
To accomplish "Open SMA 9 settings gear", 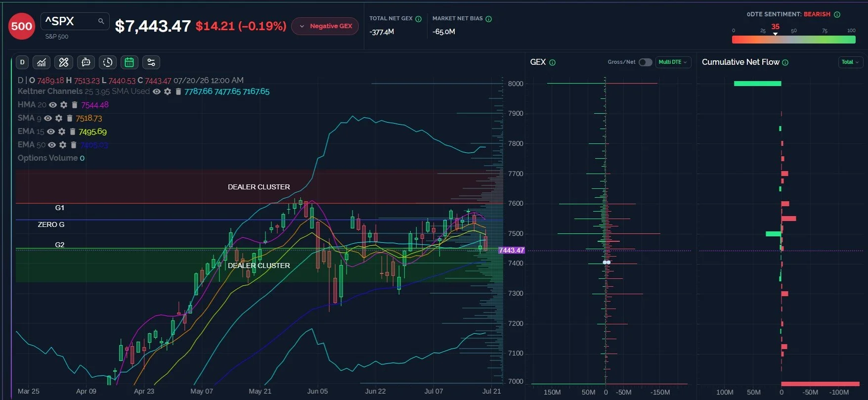I will (59, 118).
